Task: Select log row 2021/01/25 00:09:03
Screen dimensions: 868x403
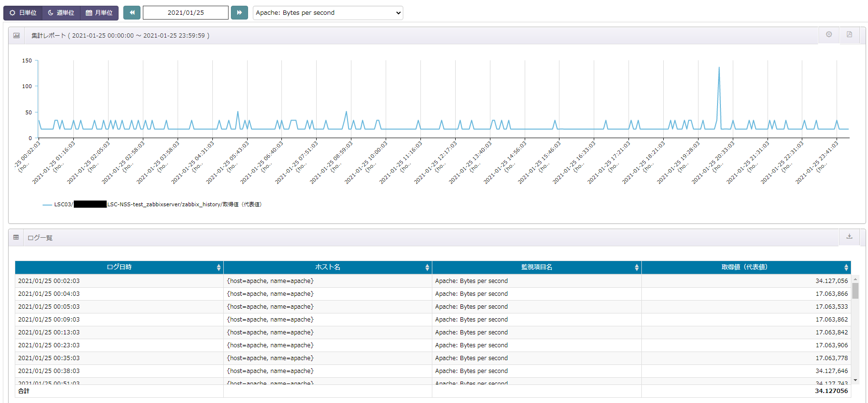Action: (x=433, y=320)
